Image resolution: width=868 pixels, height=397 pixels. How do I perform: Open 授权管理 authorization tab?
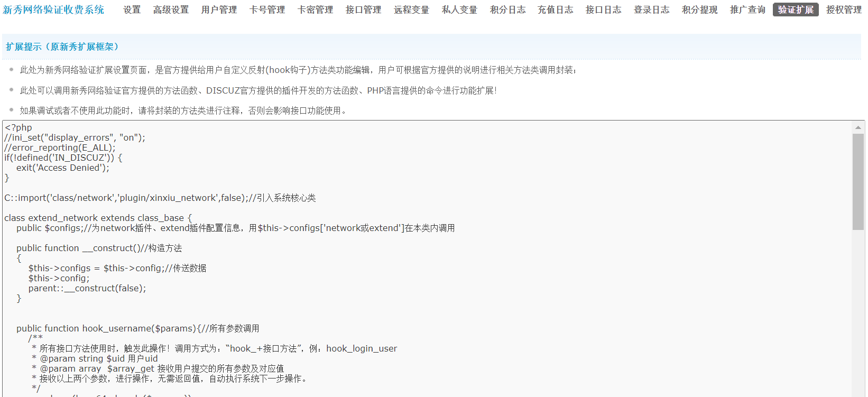(x=844, y=10)
